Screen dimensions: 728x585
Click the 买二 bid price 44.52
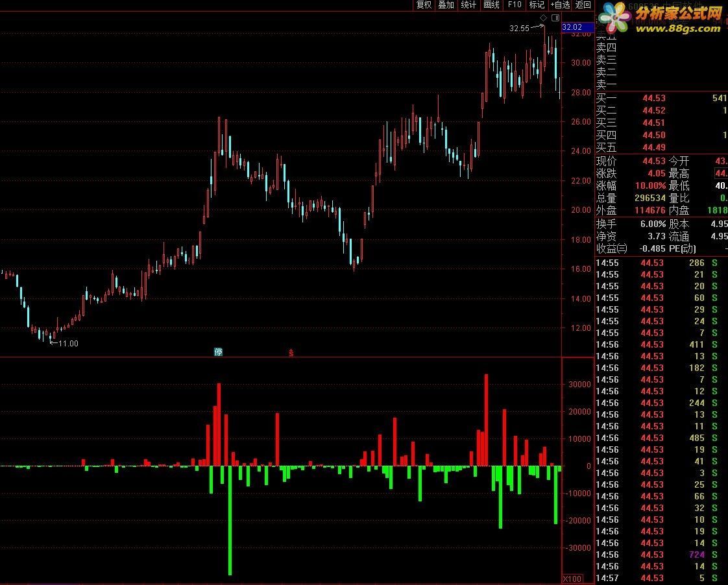point(654,110)
